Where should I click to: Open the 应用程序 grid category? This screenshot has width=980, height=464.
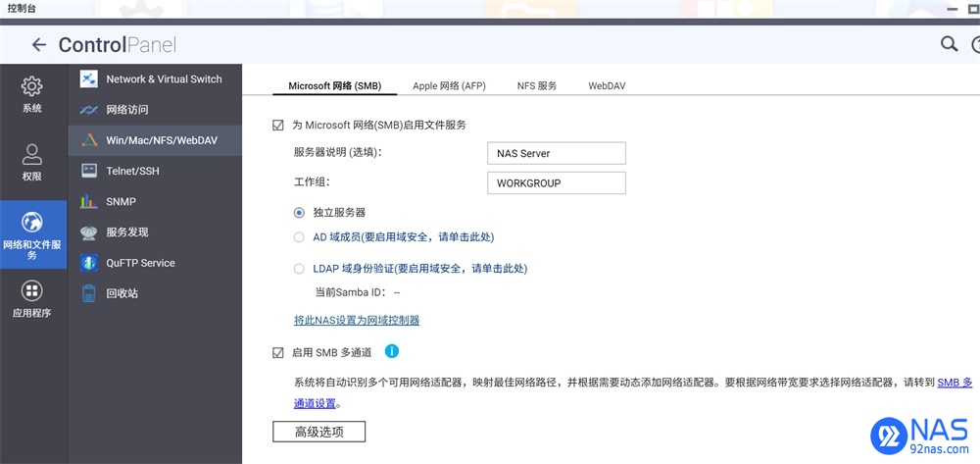[x=32, y=299]
